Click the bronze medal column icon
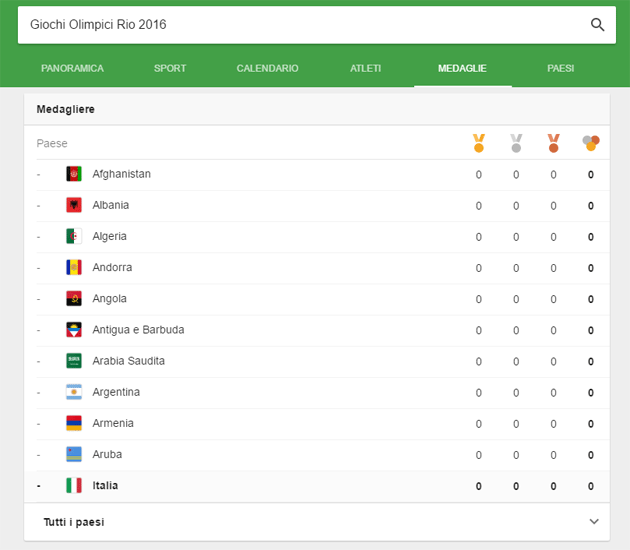Image resolution: width=630 pixels, height=550 pixels. [x=554, y=143]
